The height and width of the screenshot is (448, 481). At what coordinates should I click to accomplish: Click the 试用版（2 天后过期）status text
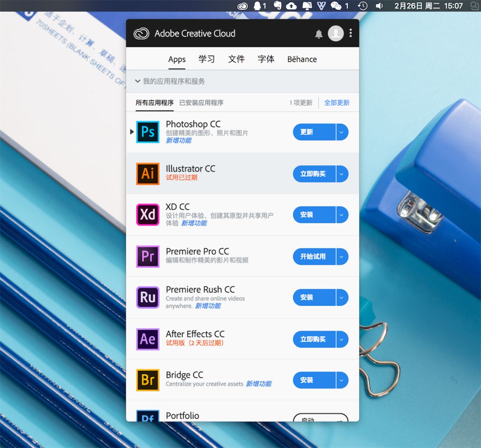[x=195, y=343]
